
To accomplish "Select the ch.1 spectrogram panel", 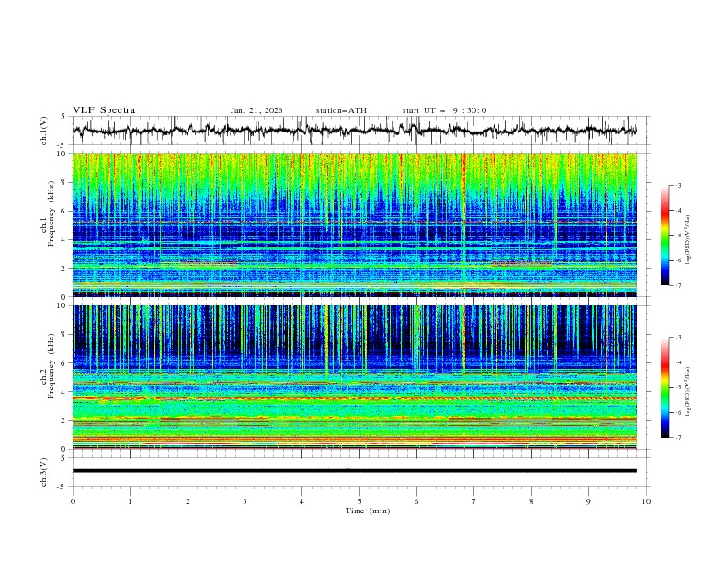I will [x=355, y=224].
